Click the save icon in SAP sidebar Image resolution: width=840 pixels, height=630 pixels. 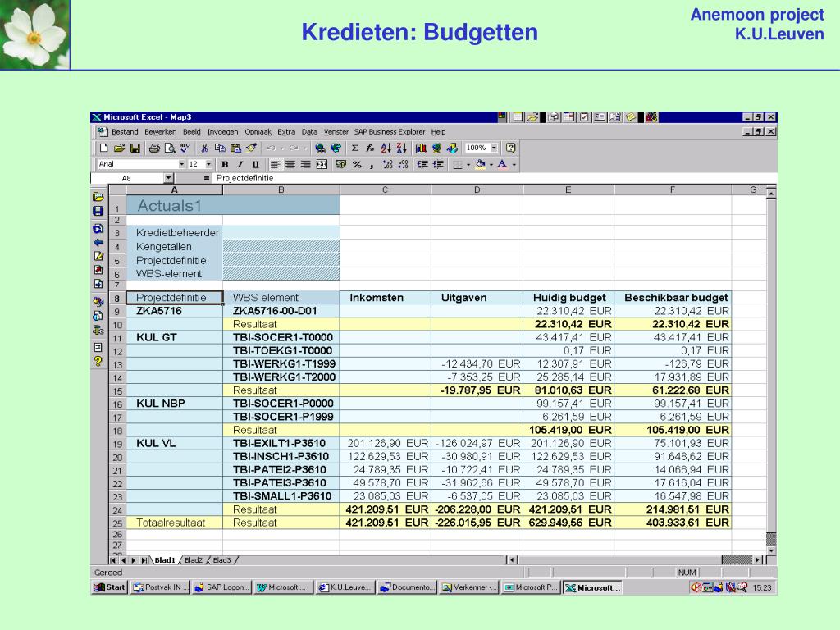tap(98, 211)
